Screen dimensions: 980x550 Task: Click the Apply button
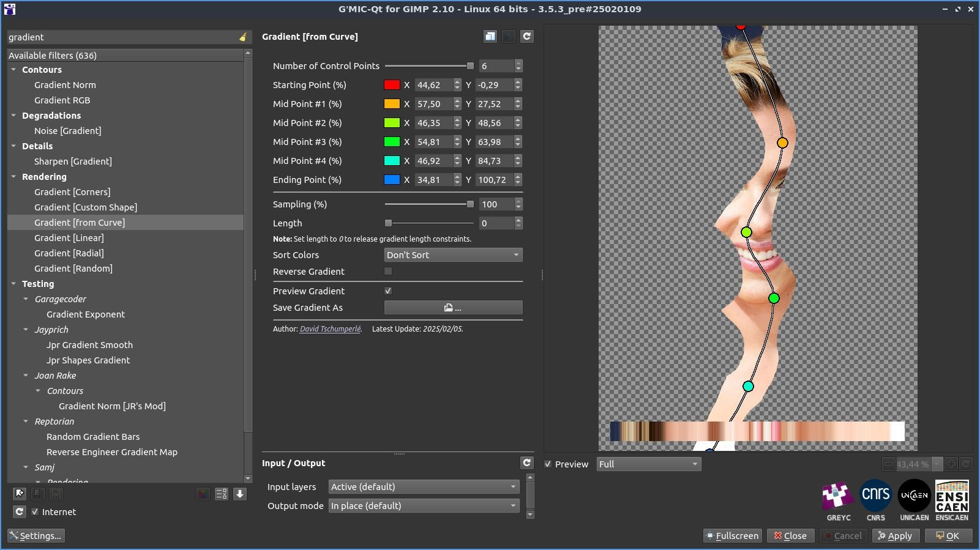tap(895, 536)
